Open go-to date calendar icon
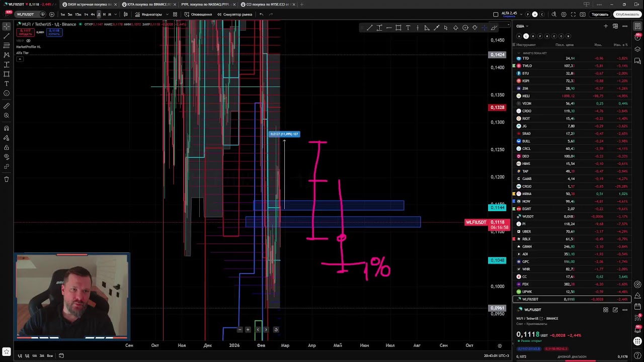Screen dimensions: 644x362 (x=61, y=355)
